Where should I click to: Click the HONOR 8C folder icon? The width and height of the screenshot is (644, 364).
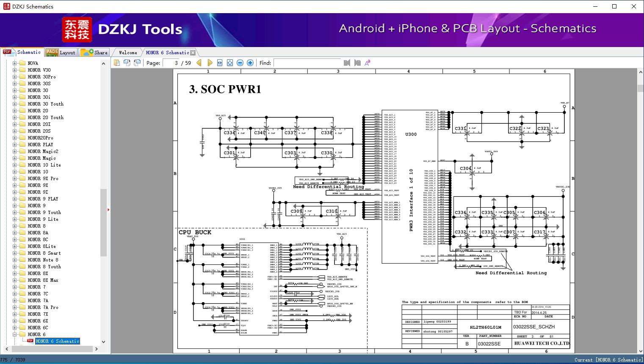click(x=22, y=239)
